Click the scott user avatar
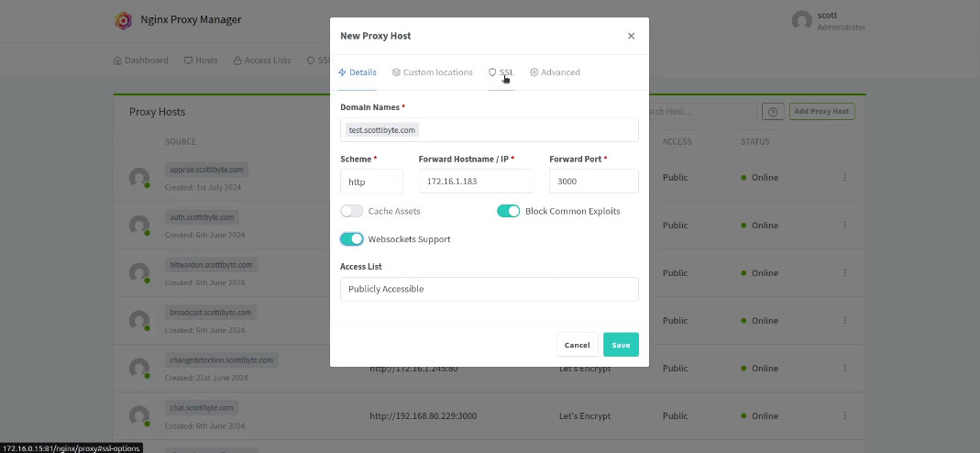980x453 pixels. 802,20
